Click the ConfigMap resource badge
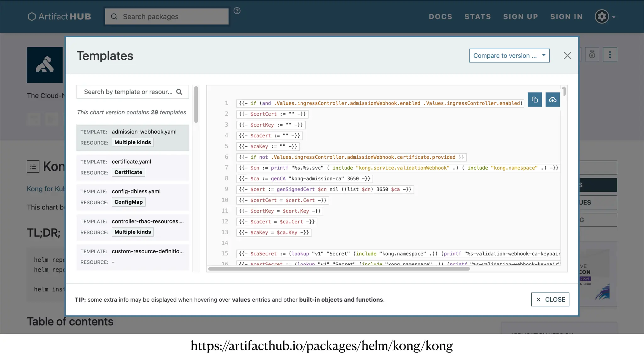 point(129,202)
